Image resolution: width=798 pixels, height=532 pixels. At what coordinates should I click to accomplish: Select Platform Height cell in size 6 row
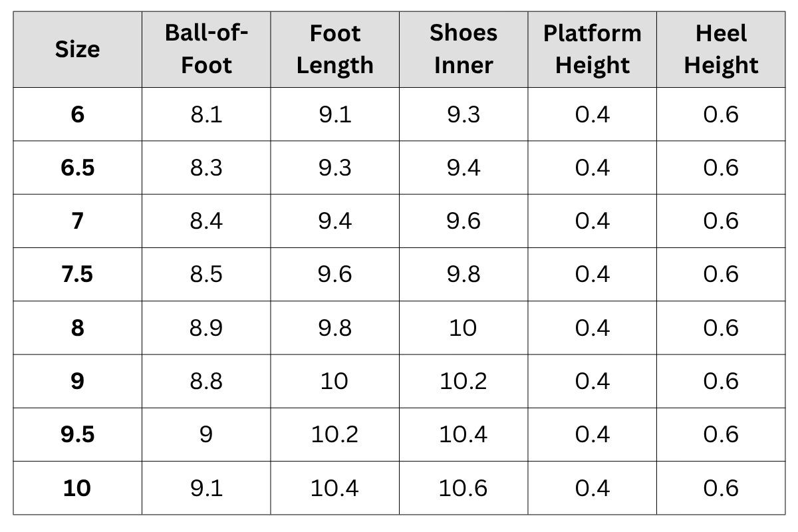coord(592,114)
